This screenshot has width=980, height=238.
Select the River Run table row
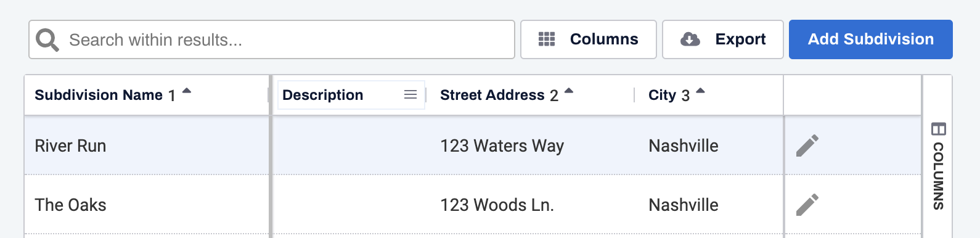pyautogui.click(x=473, y=146)
